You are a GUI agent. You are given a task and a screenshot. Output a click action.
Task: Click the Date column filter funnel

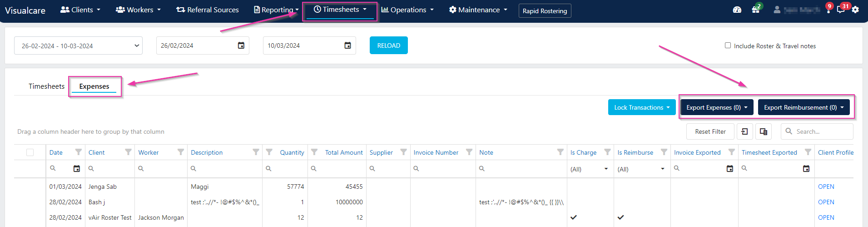click(79, 152)
